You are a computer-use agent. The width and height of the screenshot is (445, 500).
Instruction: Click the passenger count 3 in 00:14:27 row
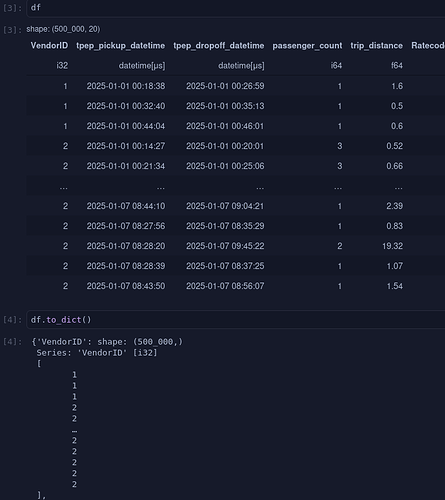340,146
